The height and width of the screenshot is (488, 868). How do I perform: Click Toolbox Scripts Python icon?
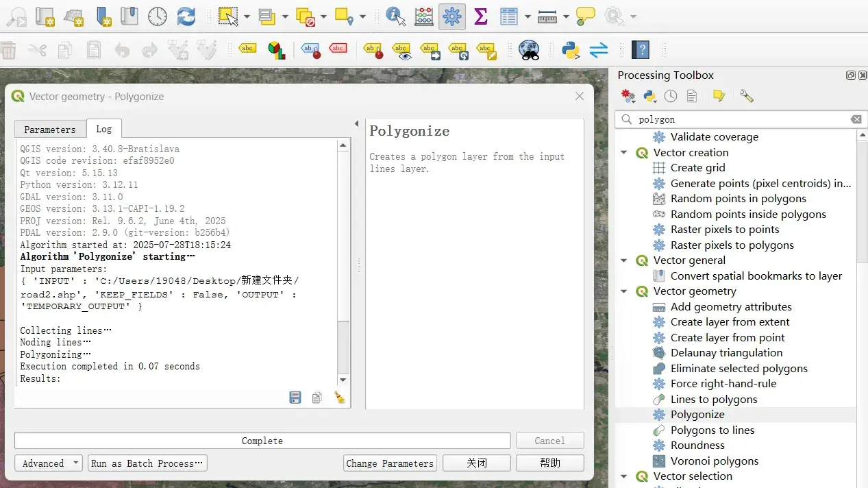tap(649, 97)
